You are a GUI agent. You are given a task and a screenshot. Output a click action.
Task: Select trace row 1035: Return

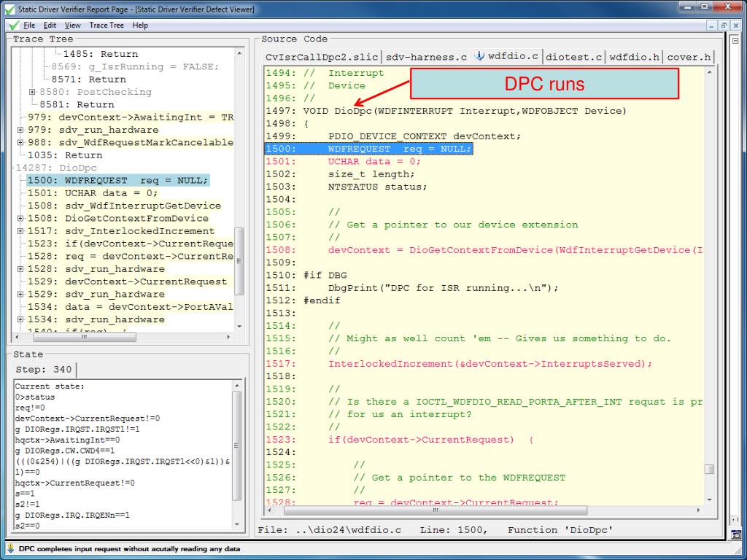click(x=65, y=155)
